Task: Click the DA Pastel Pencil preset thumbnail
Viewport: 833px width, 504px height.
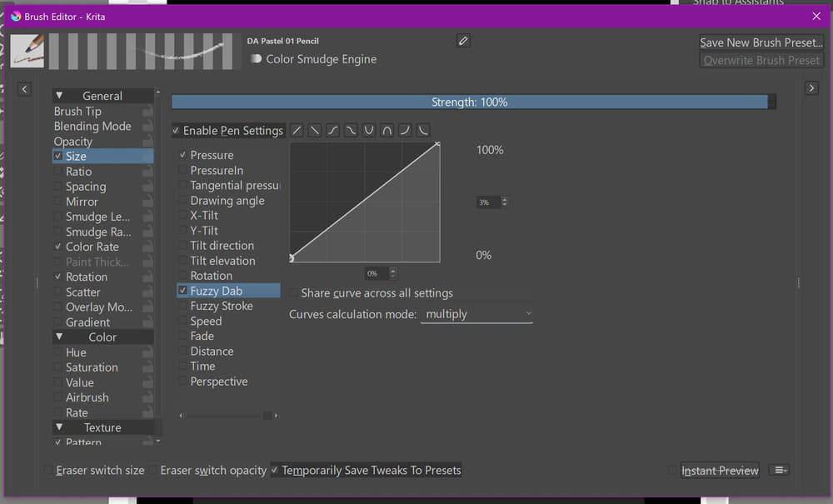Action: pyautogui.click(x=28, y=51)
